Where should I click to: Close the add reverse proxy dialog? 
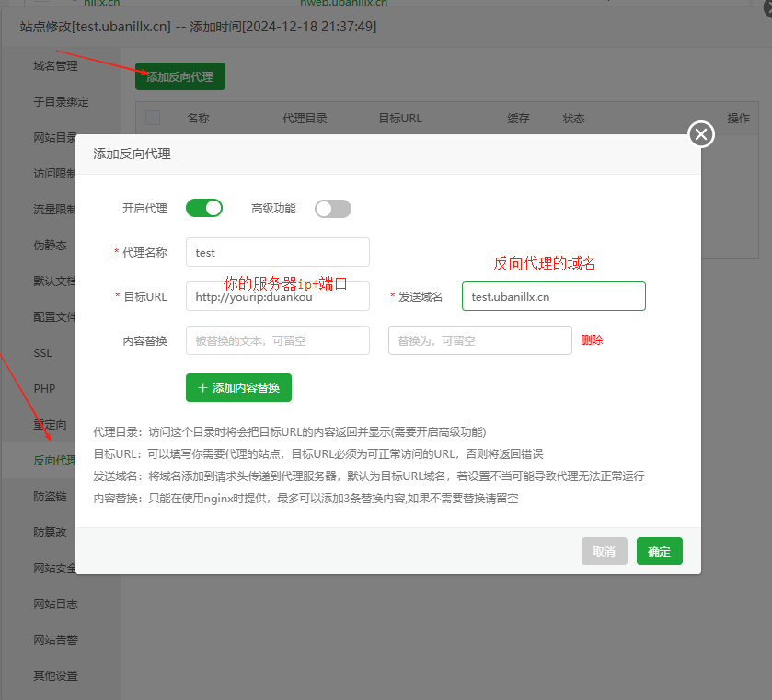[x=701, y=134]
